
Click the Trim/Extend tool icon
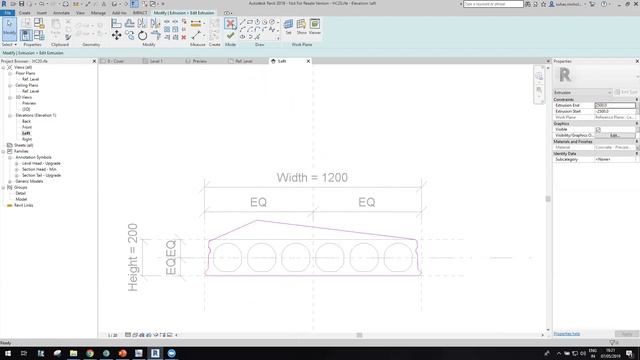156,36
